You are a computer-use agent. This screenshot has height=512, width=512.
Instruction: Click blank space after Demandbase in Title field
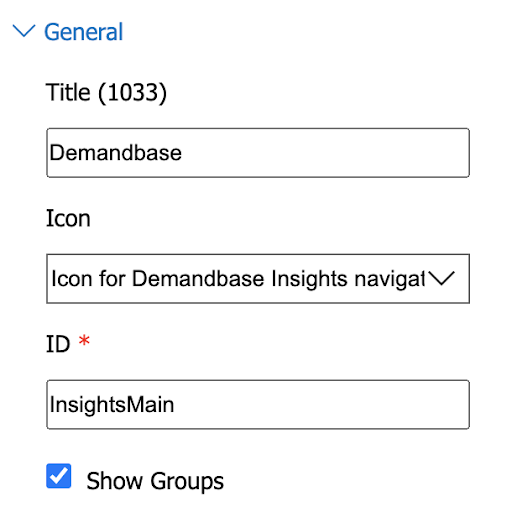tap(323, 153)
